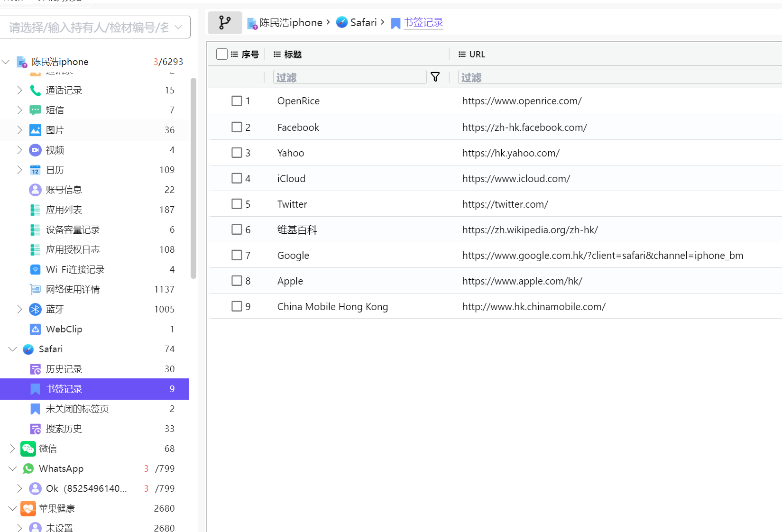This screenshot has width=782, height=532.
Task: Click the Safari breadcrumb
Action: click(x=363, y=22)
